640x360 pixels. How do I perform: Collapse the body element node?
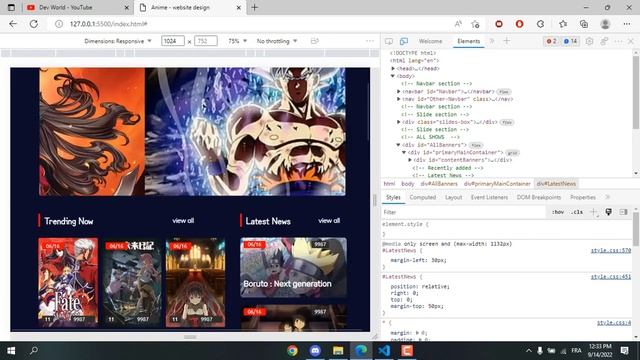click(x=393, y=76)
